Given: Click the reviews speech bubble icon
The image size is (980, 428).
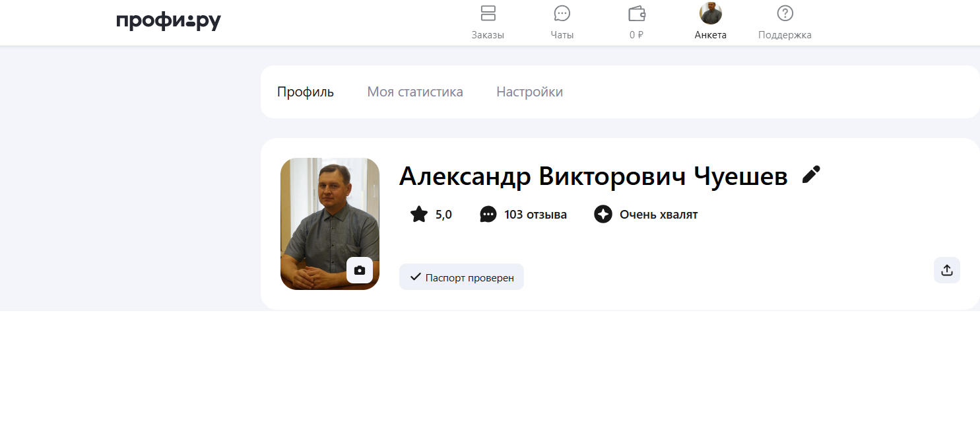Looking at the screenshot, I should [488, 215].
